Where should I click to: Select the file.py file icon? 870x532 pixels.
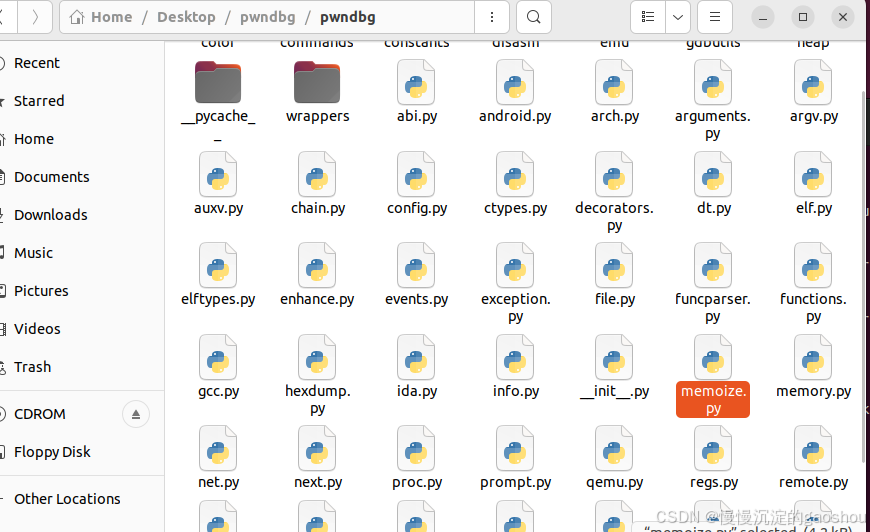click(614, 266)
